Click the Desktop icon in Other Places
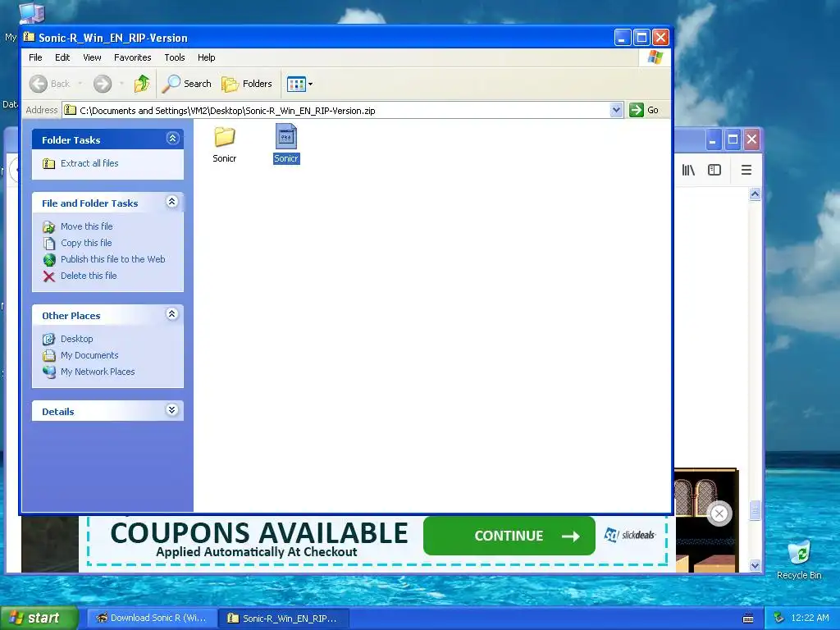Image resolution: width=840 pixels, height=630 pixels. coord(48,339)
